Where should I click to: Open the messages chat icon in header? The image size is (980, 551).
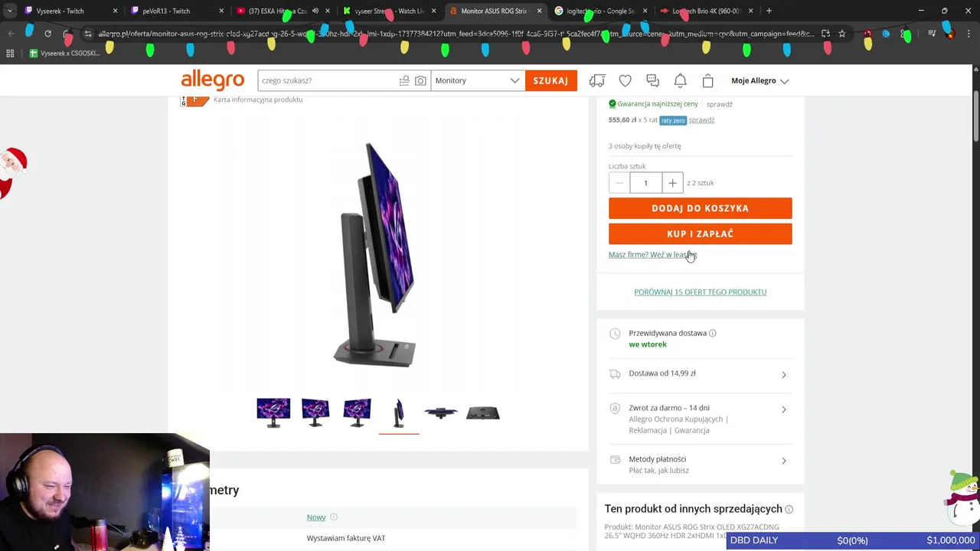[652, 80]
